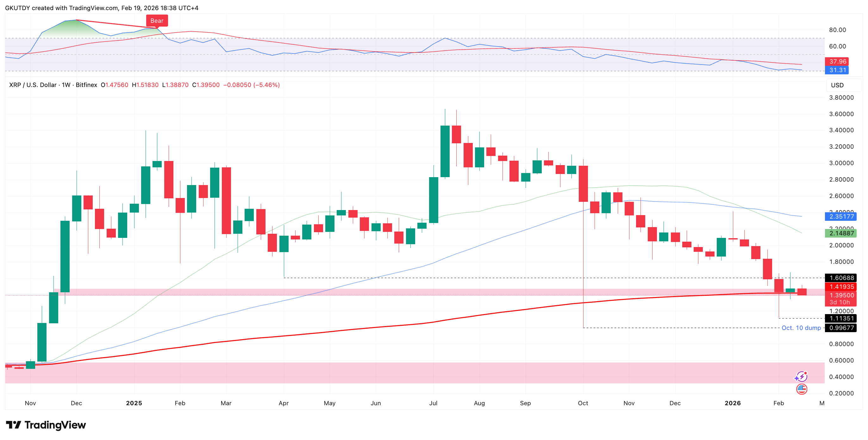Click the US flag economic events icon
Image resolution: width=868 pixels, height=440 pixels.
pos(802,389)
